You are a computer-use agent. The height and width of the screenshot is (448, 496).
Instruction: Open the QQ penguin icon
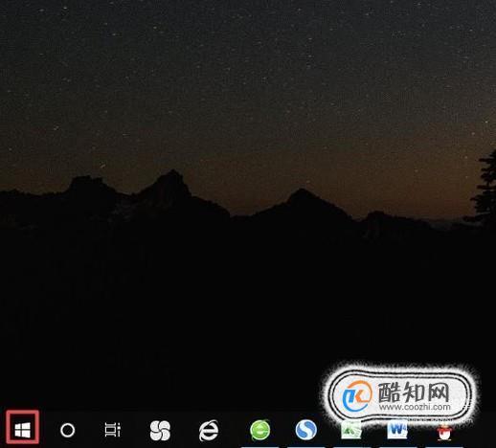[x=444, y=433]
